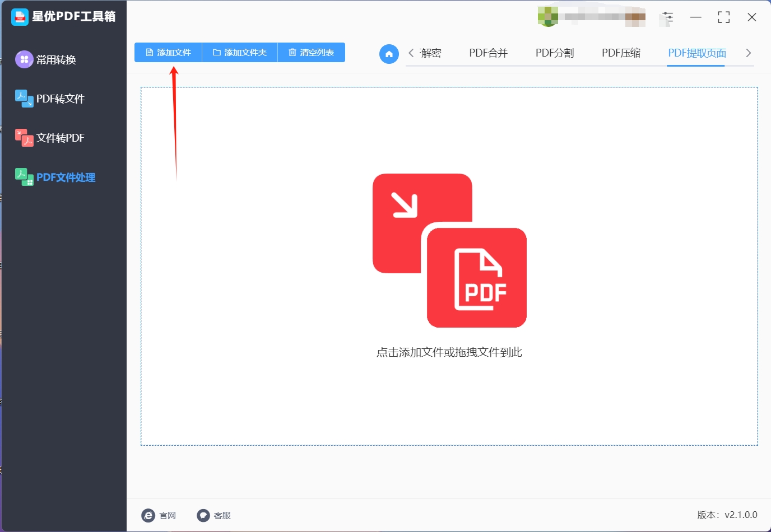Minimize the window

click(x=696, y=17)
